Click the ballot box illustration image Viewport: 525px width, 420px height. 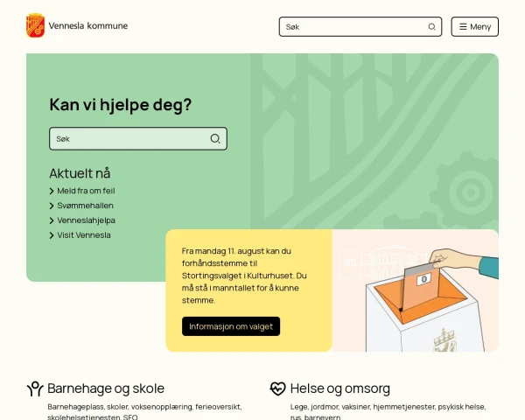[x=416, y=290]
